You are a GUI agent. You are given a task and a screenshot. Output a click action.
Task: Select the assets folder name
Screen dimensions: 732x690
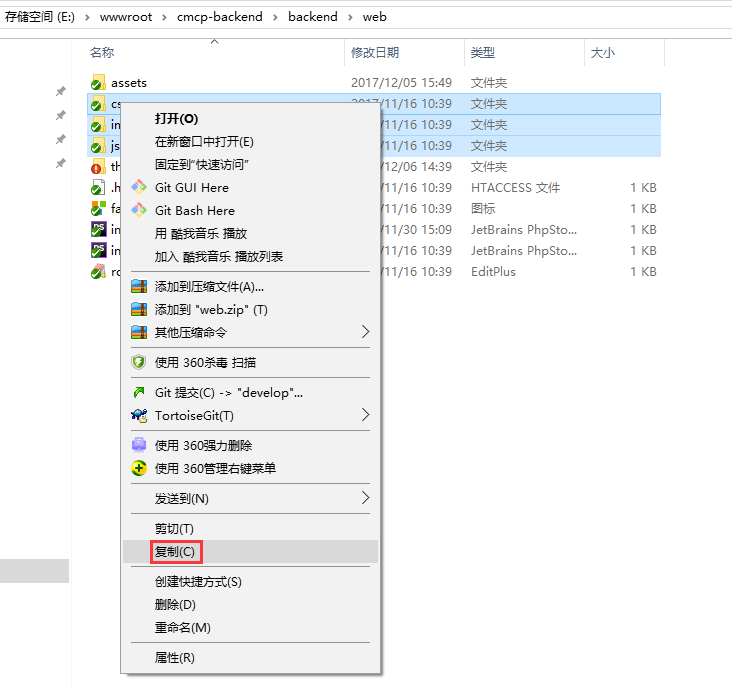[x=129, y=83]
